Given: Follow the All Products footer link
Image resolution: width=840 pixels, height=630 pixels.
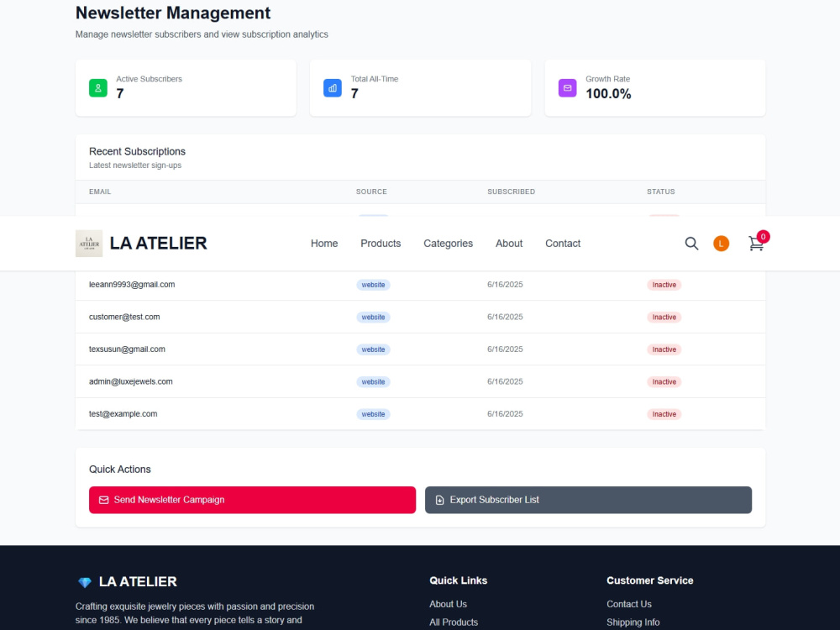Looking at the screenshot, I should click(454, 622).
